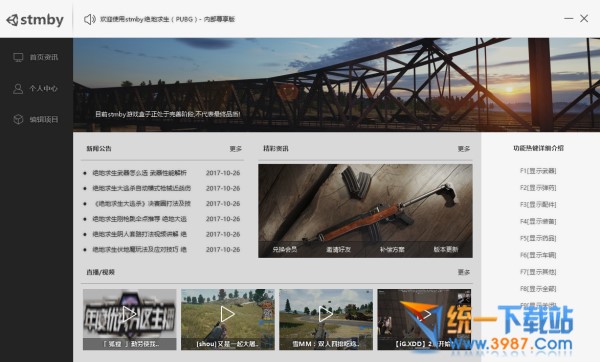600x362 pixels.
Task: Open 更多 link beside 精彩资讯
Action: pos(464,148)
